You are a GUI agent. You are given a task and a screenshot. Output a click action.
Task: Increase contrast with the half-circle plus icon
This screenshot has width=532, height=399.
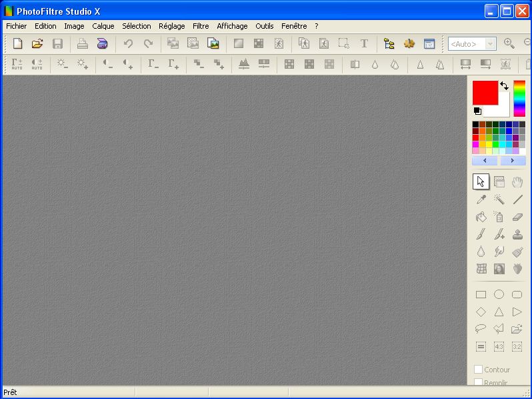point(127,64)
